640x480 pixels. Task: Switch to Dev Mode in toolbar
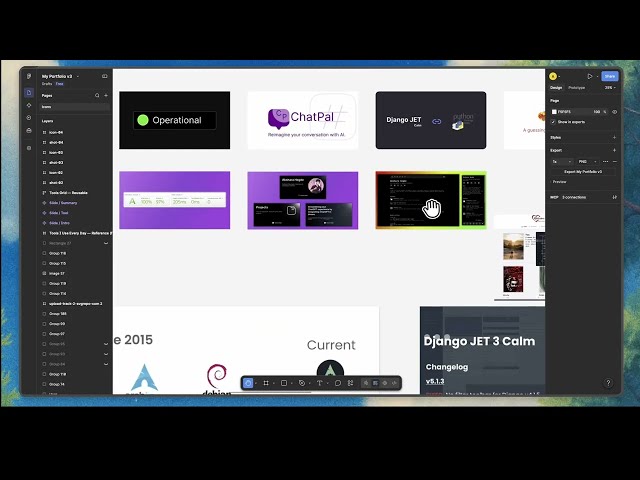[x=394, y=383]
